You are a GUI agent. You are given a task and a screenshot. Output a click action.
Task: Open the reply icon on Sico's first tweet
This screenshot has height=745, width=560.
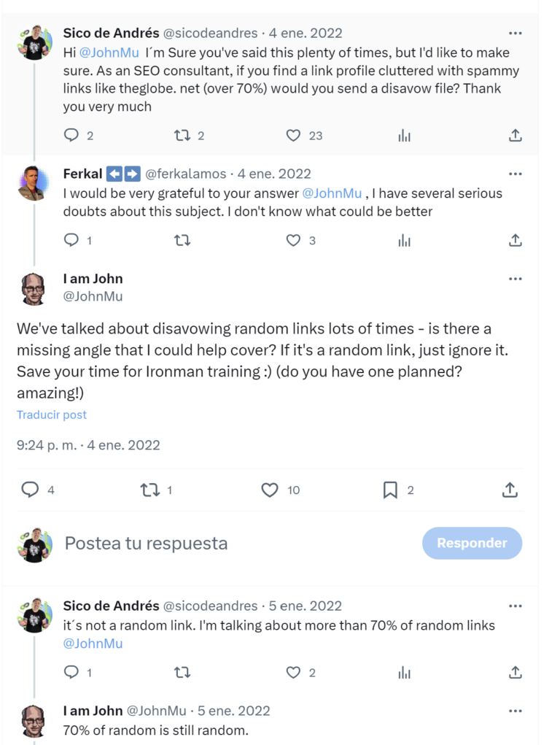[x=71, y=135]
